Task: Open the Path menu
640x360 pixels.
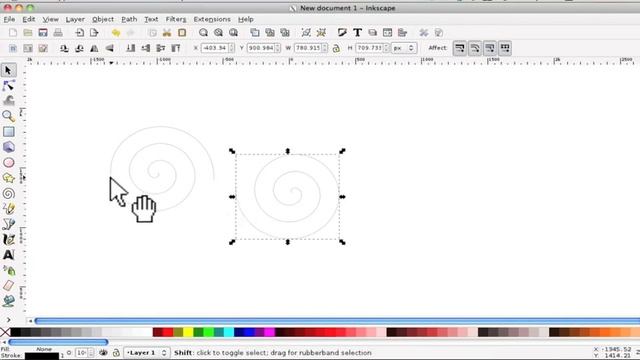Action: tap(129, 19)
